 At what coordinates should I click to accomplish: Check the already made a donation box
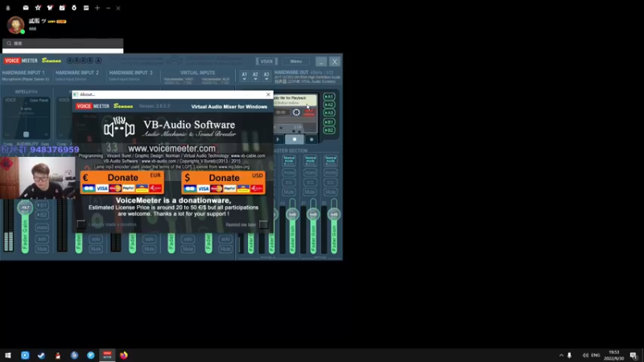click(81, 224)
